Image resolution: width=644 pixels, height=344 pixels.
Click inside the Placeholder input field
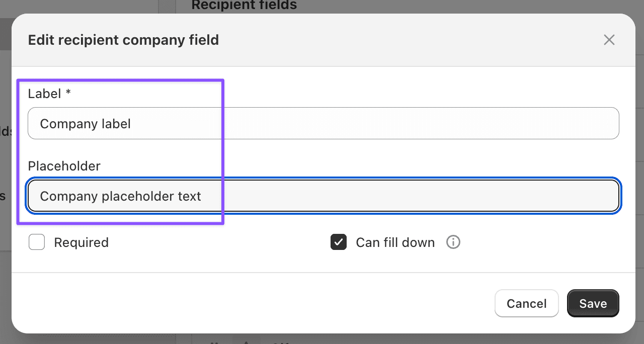click(x=323, y=196)
